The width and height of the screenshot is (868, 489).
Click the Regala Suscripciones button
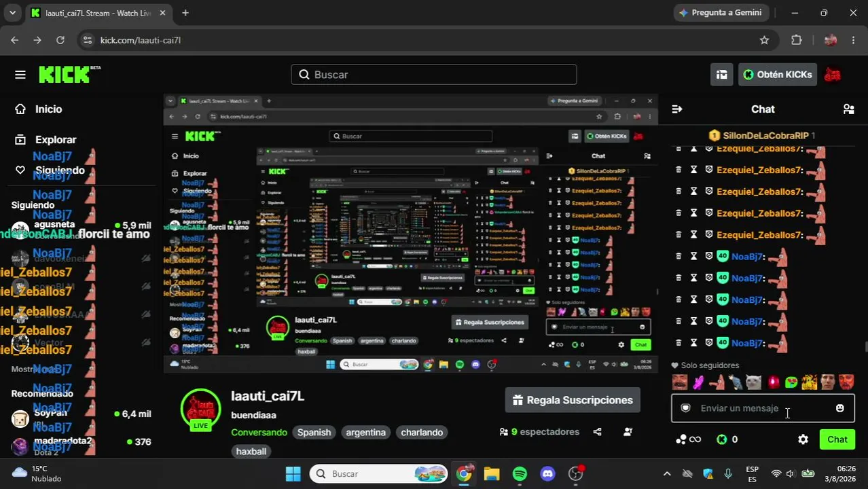coord(573,400)
